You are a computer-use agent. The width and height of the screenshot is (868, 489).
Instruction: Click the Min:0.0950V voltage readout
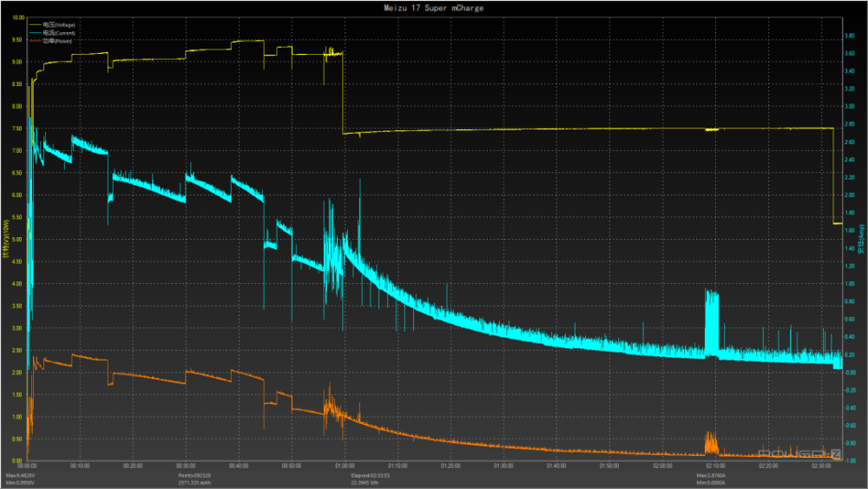20,483
